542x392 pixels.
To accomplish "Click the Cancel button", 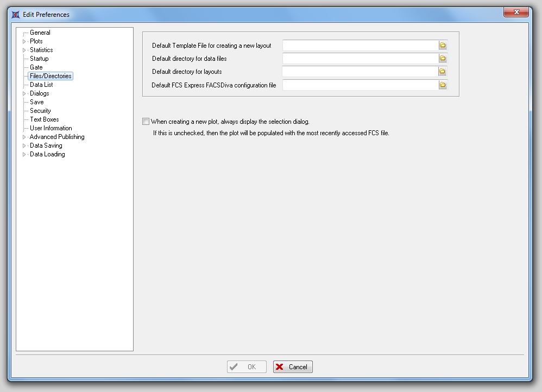I will tap(293, 367).
